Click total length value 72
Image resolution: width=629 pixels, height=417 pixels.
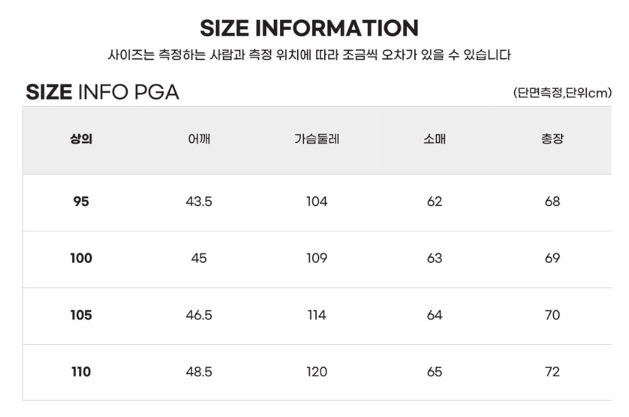[552, 372]
